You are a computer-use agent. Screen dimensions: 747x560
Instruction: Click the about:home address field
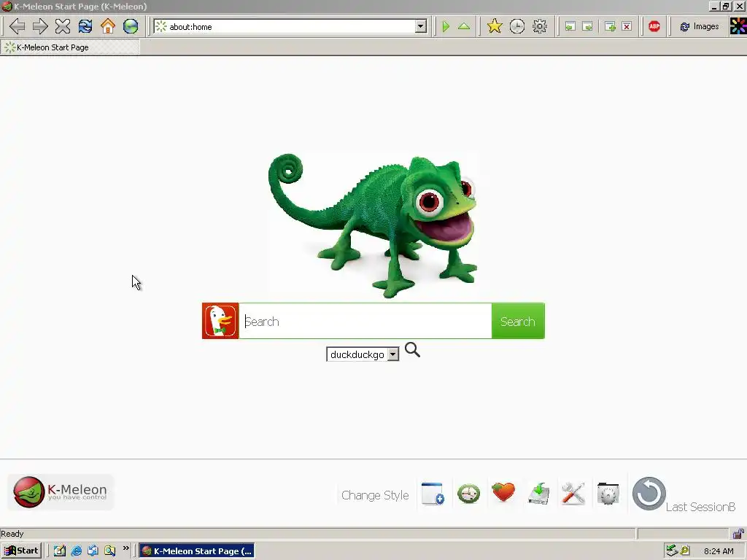point(290,27)
